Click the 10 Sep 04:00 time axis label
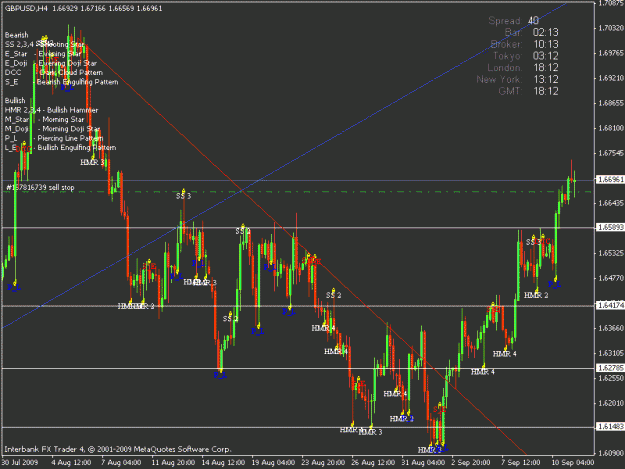 point(573,463)
